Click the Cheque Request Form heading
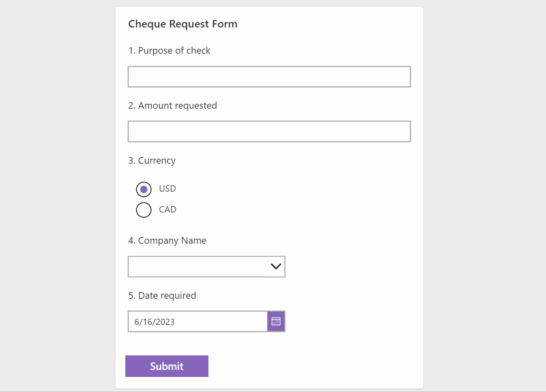Image resolution: width=546 pixels, height=392 pixels. pos(183,24)
